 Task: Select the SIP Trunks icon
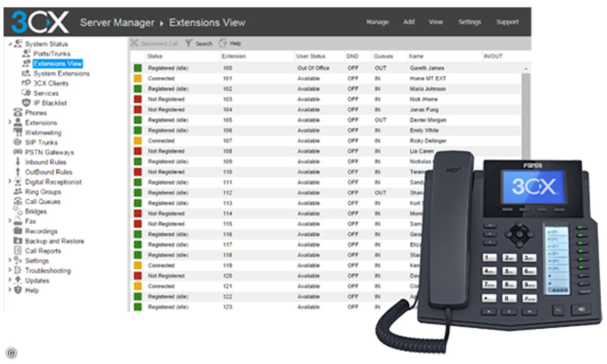click(18, 143)
